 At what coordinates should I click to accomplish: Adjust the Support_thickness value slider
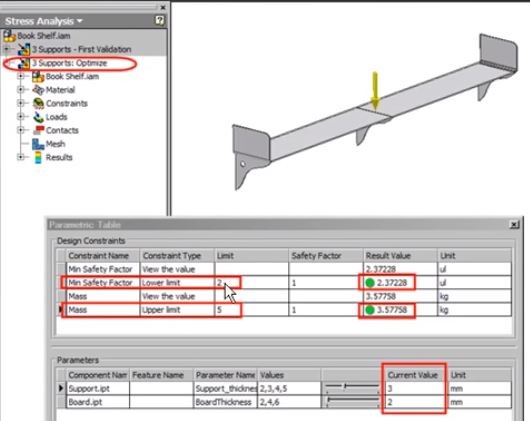click(344, 386)
